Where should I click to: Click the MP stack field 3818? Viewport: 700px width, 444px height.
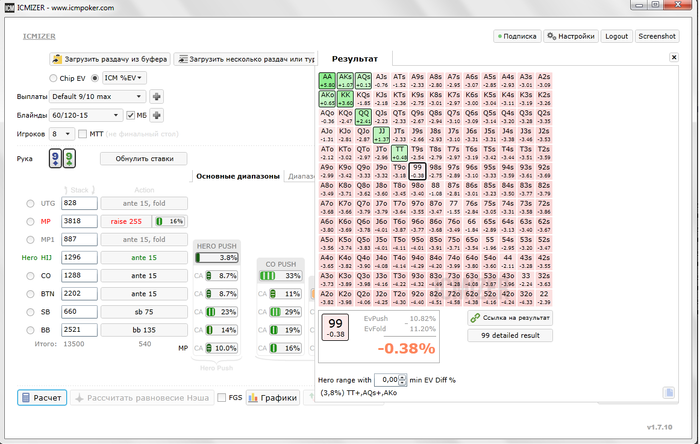(x=79, y=221)
